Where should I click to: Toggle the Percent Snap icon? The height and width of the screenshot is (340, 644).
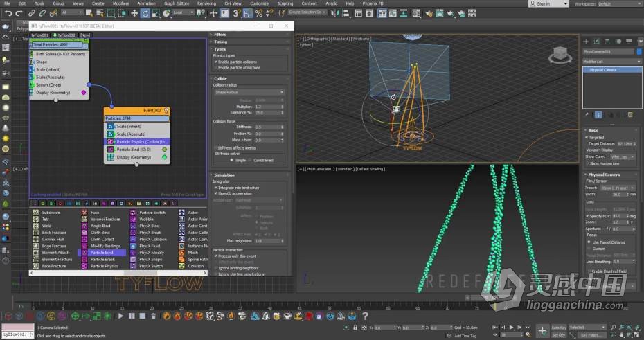258,13
